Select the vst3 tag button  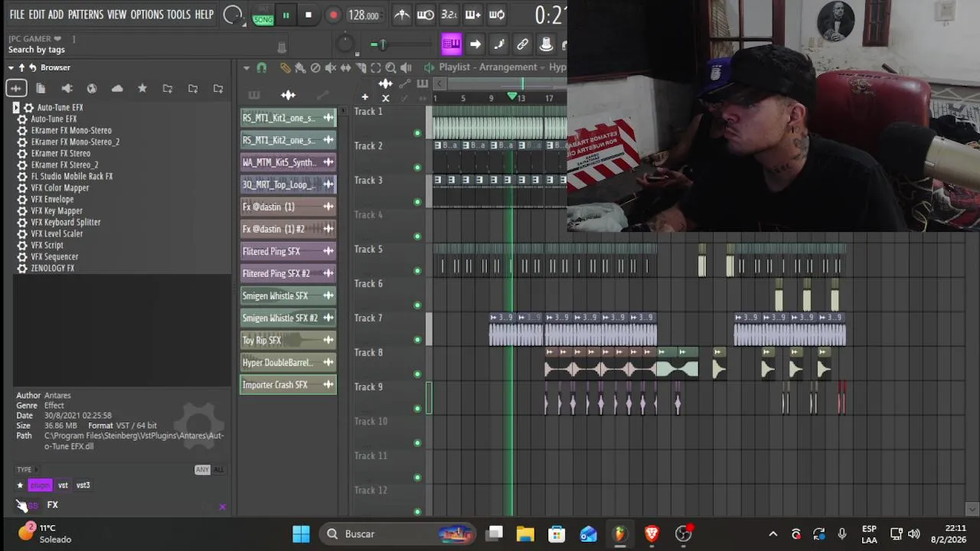pos(83,485)
